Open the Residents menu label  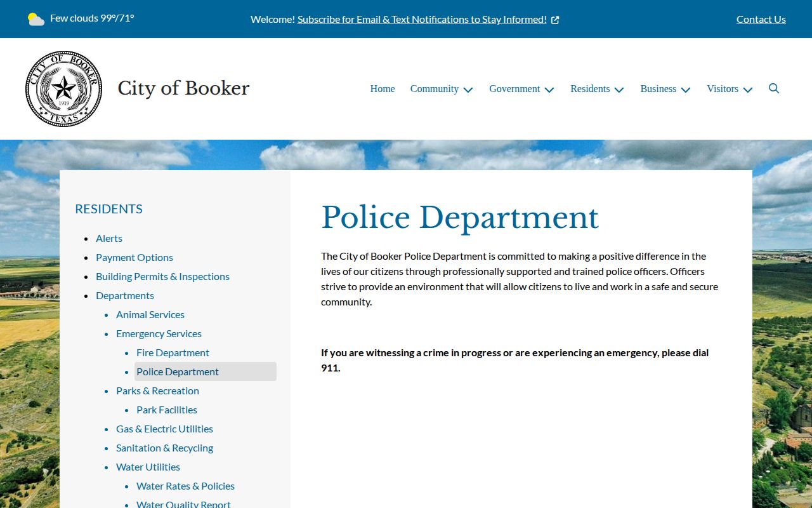click(590, 89)
